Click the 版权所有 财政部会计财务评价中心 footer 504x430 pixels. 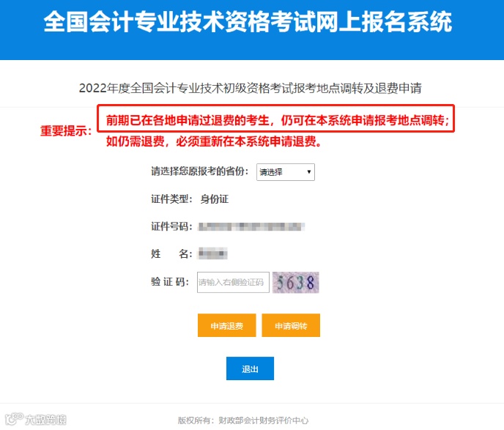click(x=243, y=420)
